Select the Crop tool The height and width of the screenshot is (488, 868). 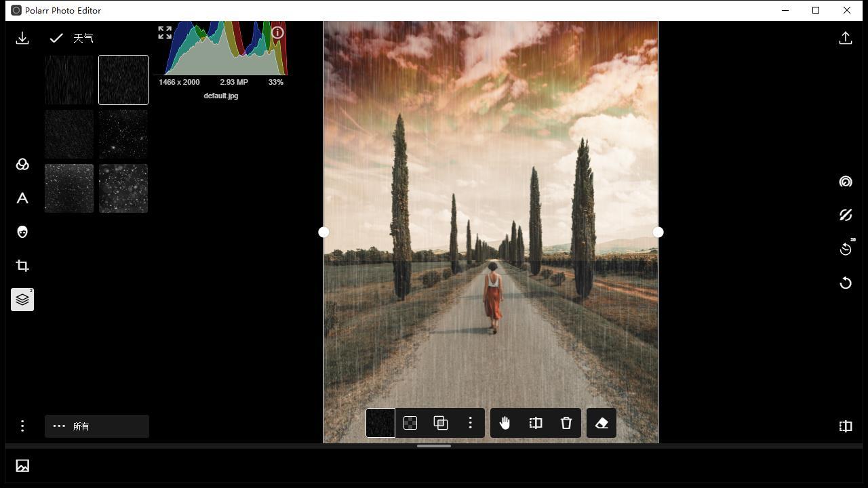coord(22,266)
